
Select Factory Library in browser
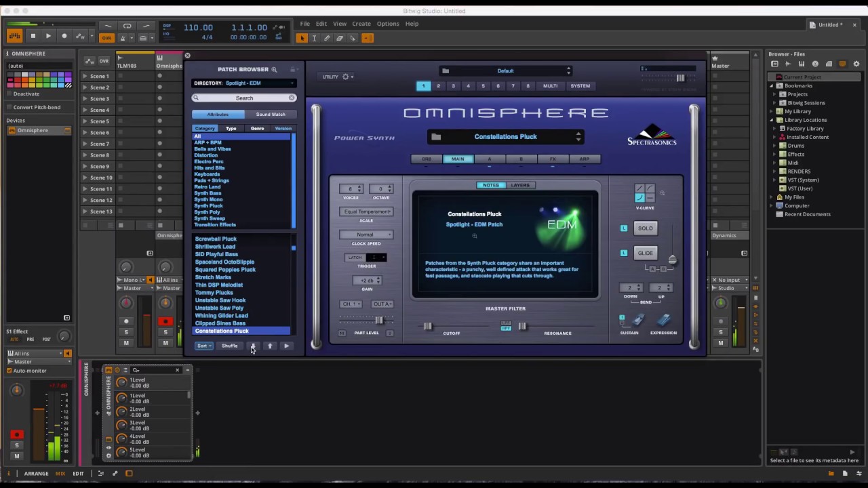tap(805, 128)
